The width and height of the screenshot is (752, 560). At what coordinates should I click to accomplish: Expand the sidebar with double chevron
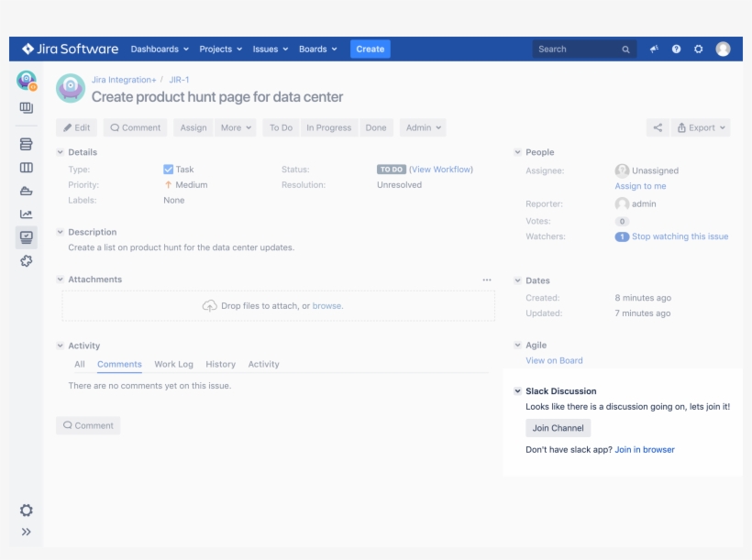(x=27, y=532)
